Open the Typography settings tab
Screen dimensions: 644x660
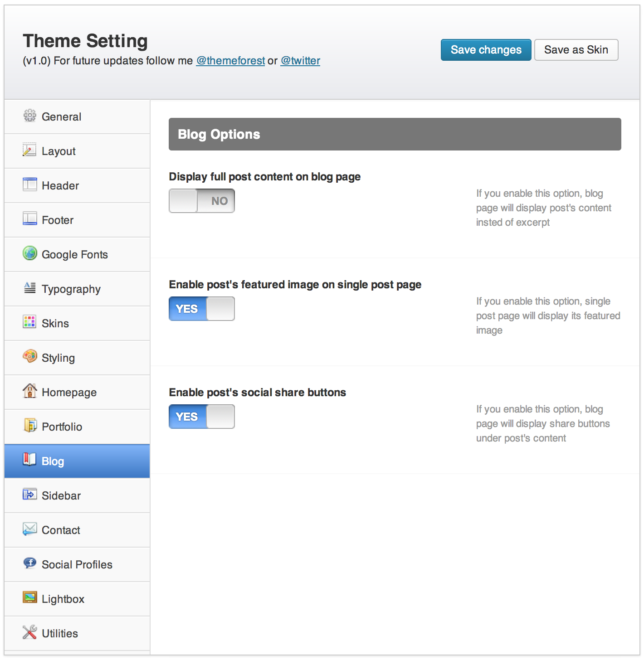click(71, 289)
